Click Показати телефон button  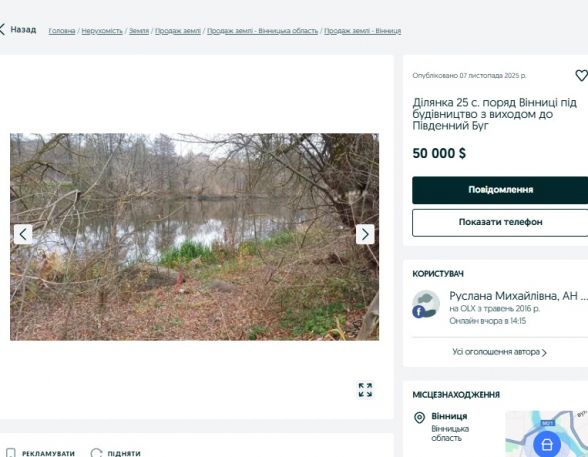[x=500, y=223]
